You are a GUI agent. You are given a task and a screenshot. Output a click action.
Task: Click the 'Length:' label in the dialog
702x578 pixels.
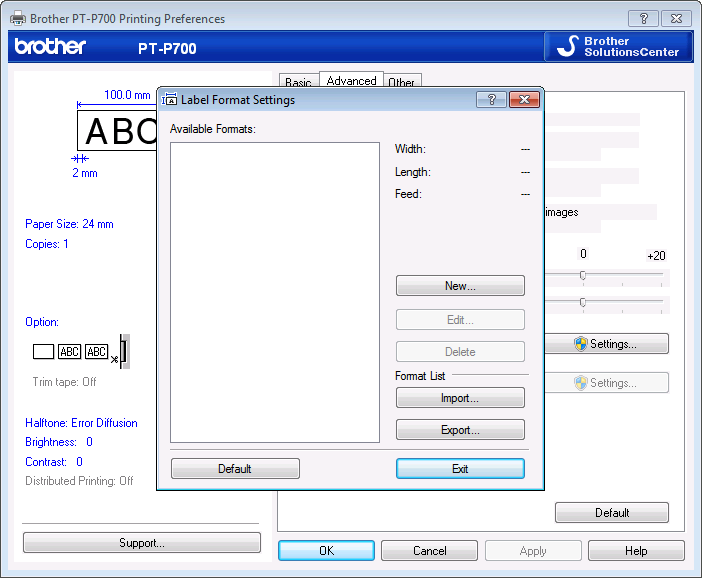[x=413, y=172]
